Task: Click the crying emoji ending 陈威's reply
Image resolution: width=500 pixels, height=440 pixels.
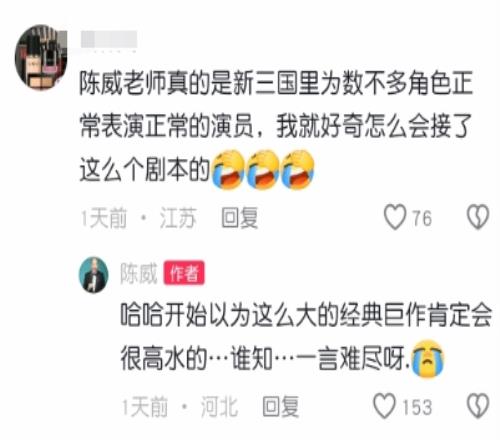Action: tap(428, 358)
